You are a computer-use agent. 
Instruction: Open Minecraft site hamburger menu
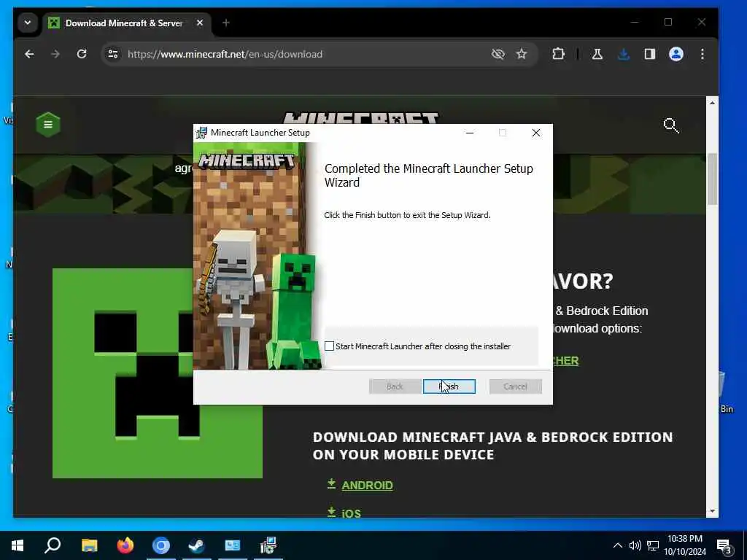[48, 124]
